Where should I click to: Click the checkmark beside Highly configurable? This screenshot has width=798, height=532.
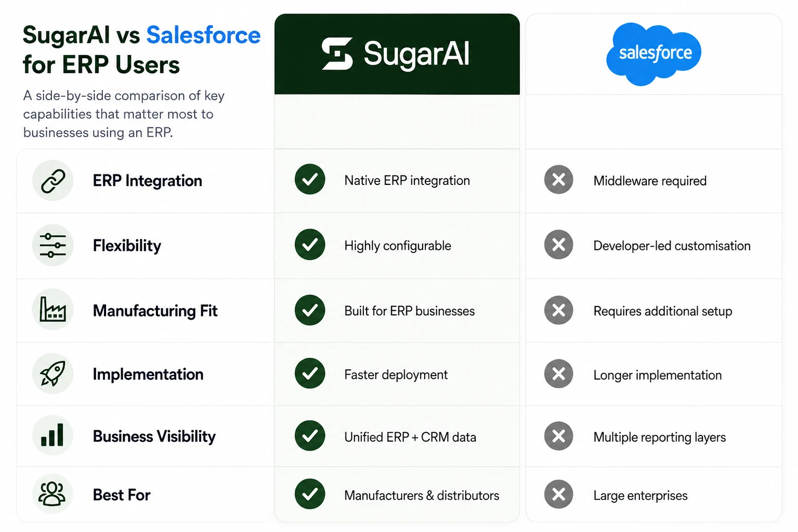(310, 244)
